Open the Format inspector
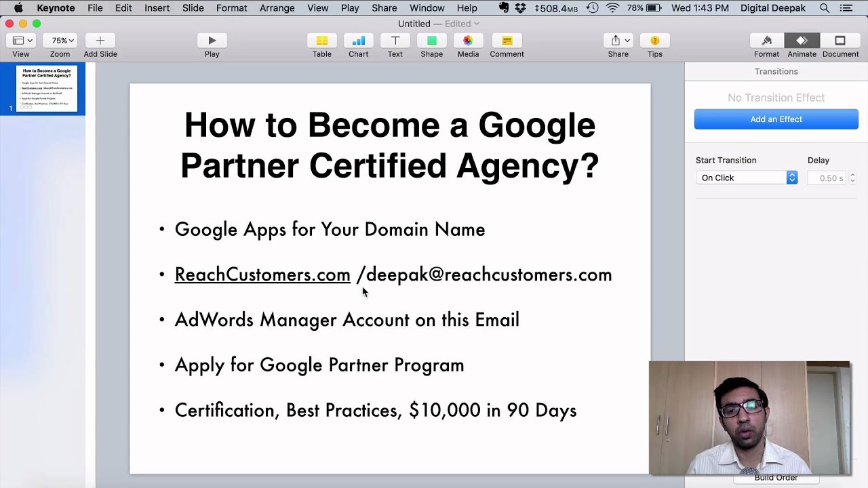 pyautogui.click(x=767, y=41)
